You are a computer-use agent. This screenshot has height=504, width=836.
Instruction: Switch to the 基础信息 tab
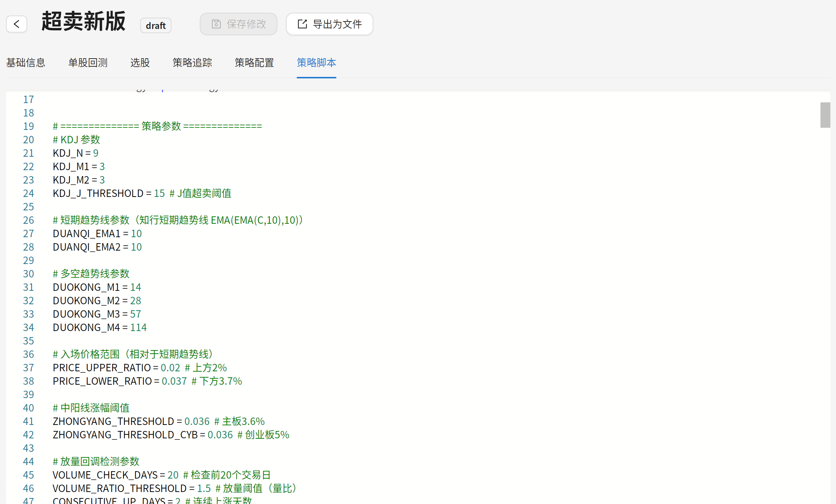pos(25,62)
